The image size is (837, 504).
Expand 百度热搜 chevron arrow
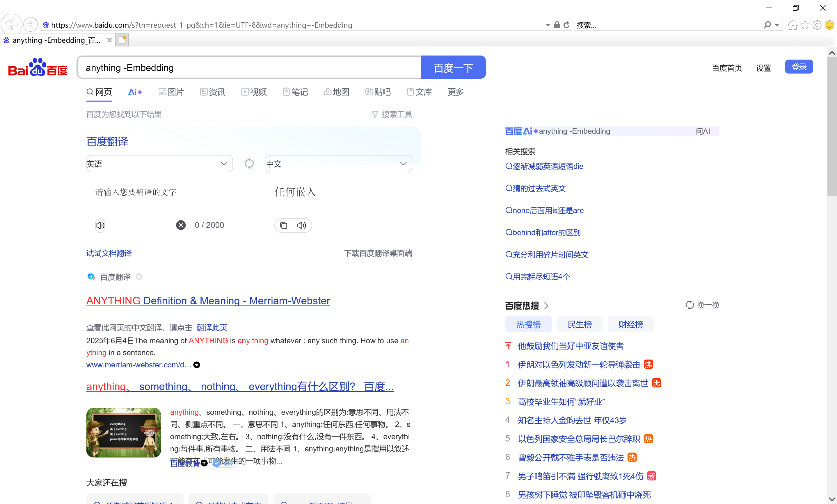coord(546,305)
